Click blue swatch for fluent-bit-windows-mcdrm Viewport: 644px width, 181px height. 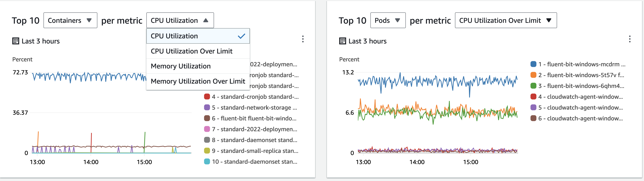point(533,64)
